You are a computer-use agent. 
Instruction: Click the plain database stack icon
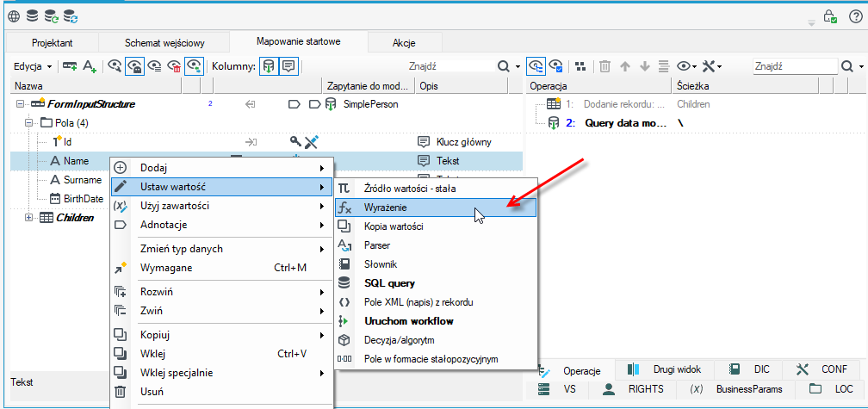(x=32, y=16)
